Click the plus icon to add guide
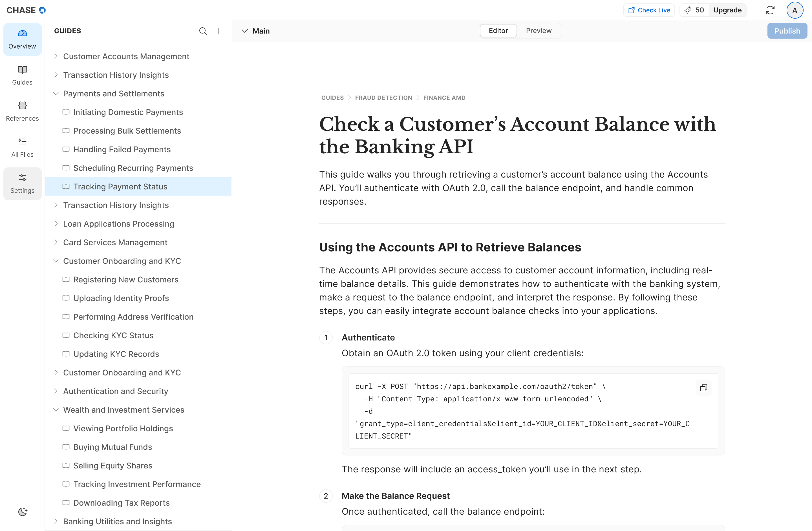This screenshot has height=531, width=812. [x=219, y=31]
